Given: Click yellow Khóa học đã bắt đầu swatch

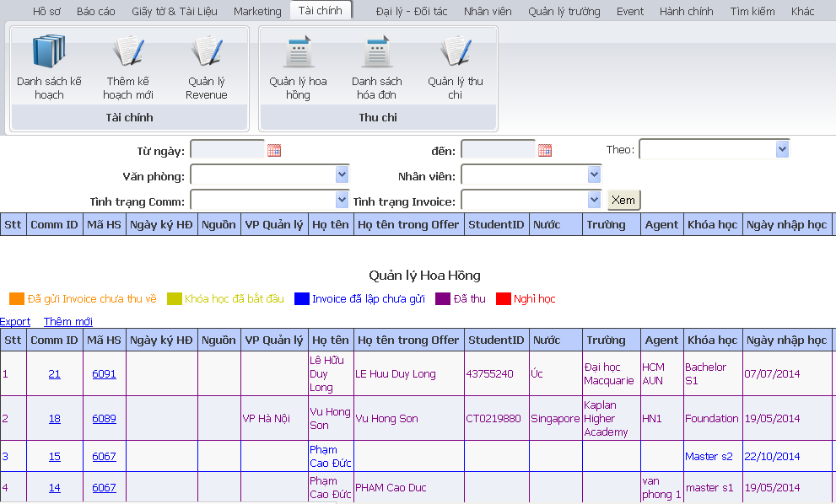Looking at the screenshot, I should pos(175,299).
